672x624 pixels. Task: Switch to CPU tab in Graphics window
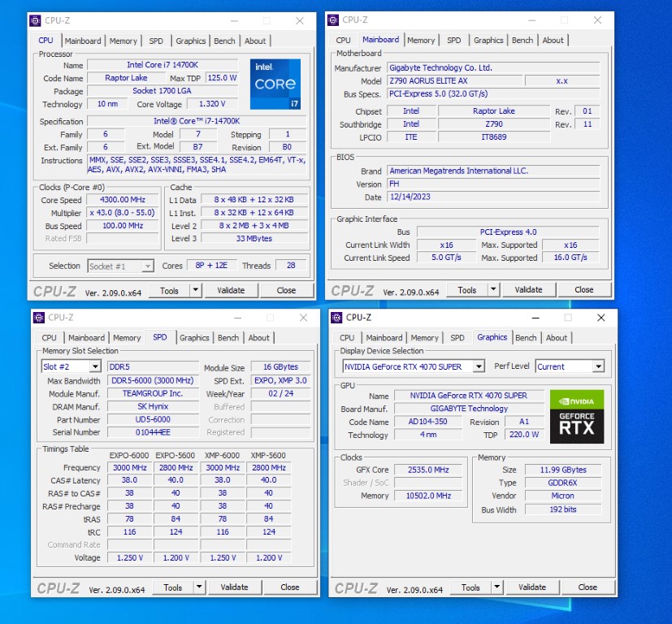(x=347, y=338)
